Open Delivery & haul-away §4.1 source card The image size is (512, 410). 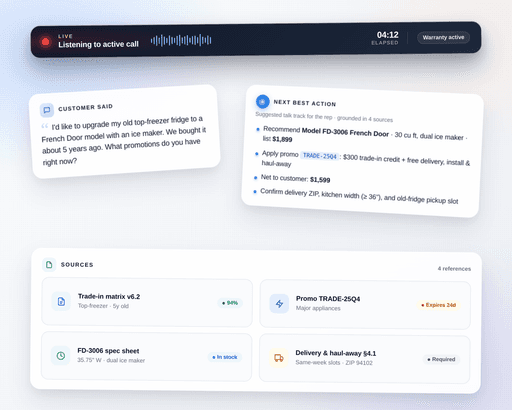coord(365,359)
